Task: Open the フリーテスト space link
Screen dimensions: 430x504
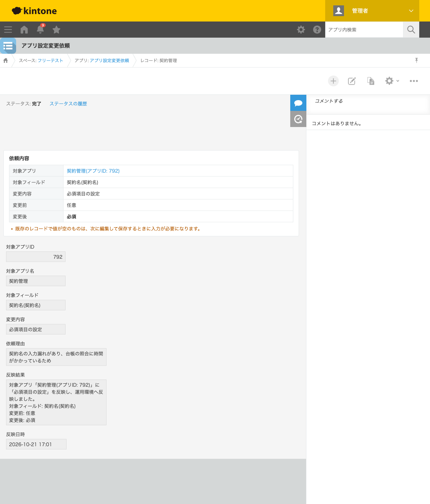Action: point(50,60)
